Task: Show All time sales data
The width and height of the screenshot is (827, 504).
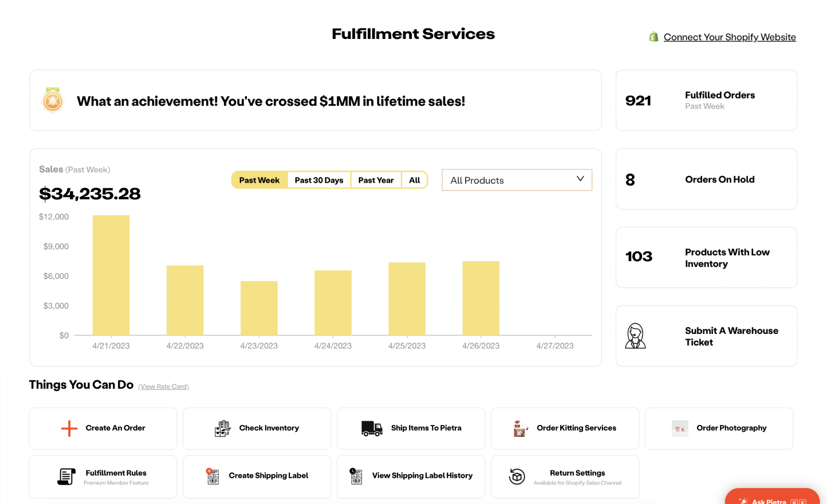Action: click(x=415, y=180)
